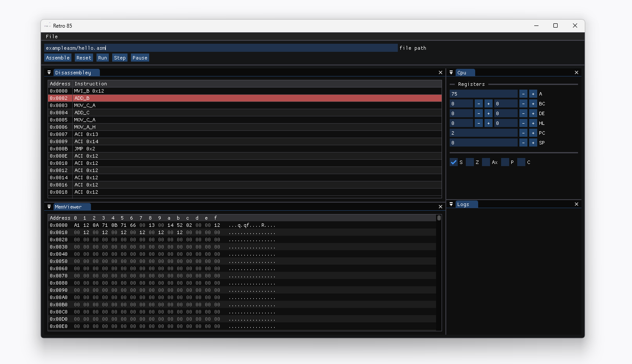Select ACI 0x13 instruction row
This screenshot has width=632, height=364.
245,134
